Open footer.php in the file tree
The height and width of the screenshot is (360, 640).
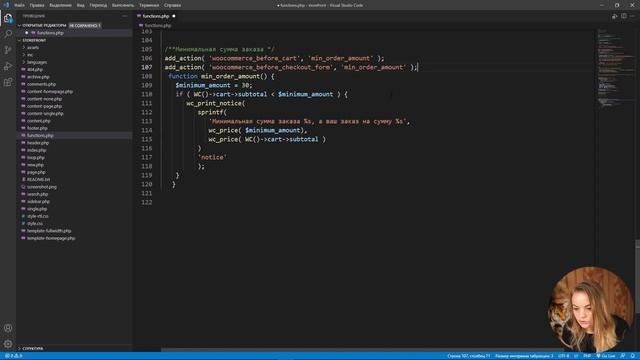pyautogui.click(x=37, y=128)
